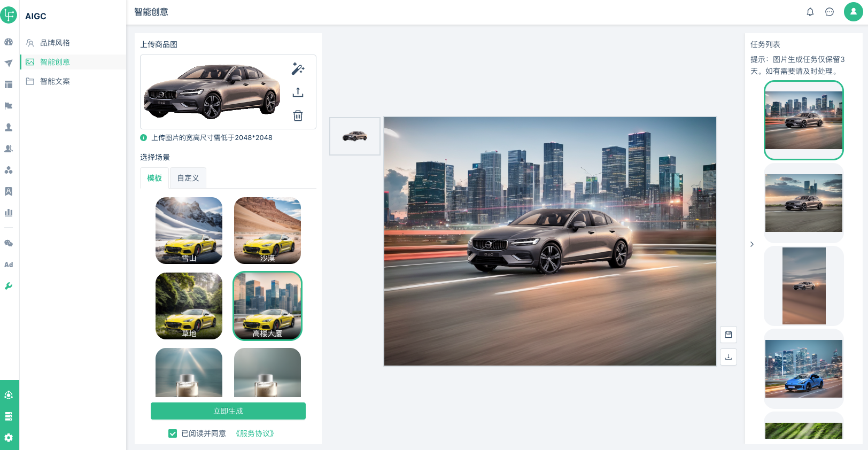Screen dimensions: 868x450
Task: Delete the uploaded car image
Action: click(x=298, y=115)
